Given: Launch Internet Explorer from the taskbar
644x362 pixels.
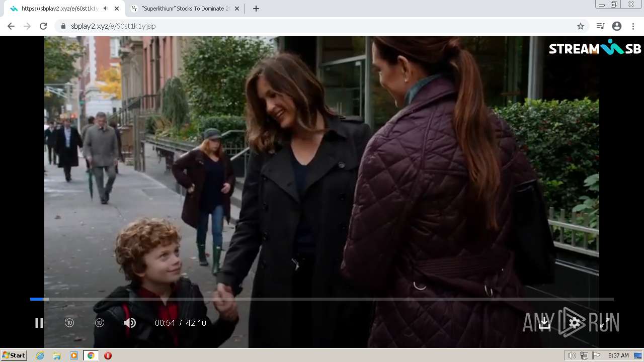Looking at the screenshot, I should click(x=40, y=355).
